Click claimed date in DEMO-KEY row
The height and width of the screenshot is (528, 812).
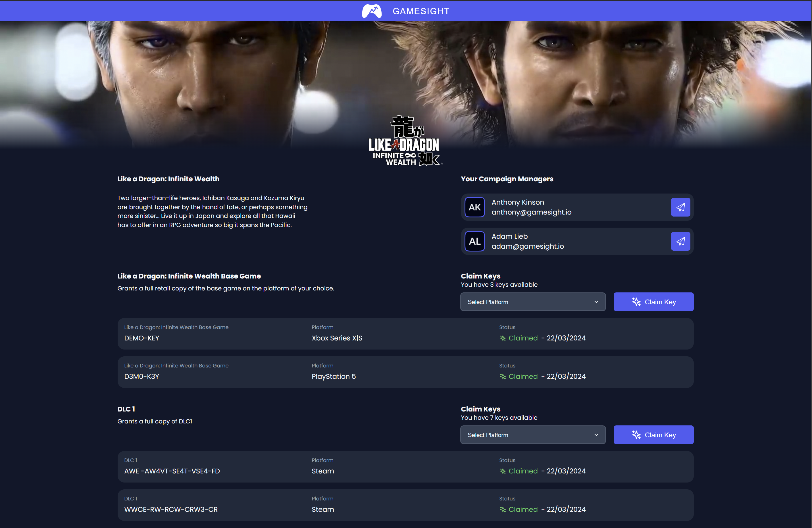[x=566, y=338]
